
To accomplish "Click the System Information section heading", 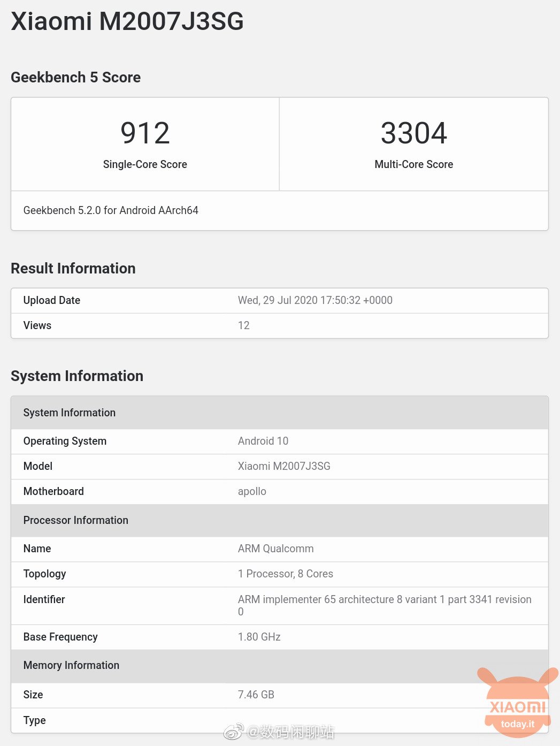I will pyautogui.click(x=77, y=376).
